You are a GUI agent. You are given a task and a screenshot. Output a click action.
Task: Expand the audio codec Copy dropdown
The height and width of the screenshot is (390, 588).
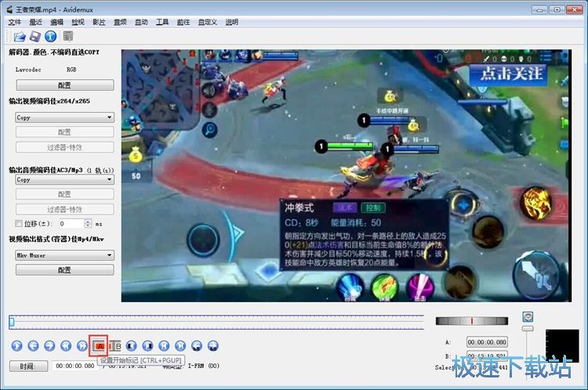[65, 179]
